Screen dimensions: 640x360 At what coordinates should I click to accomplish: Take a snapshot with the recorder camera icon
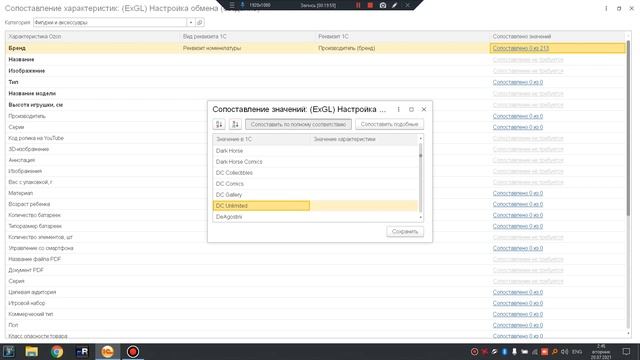(383, 5)
